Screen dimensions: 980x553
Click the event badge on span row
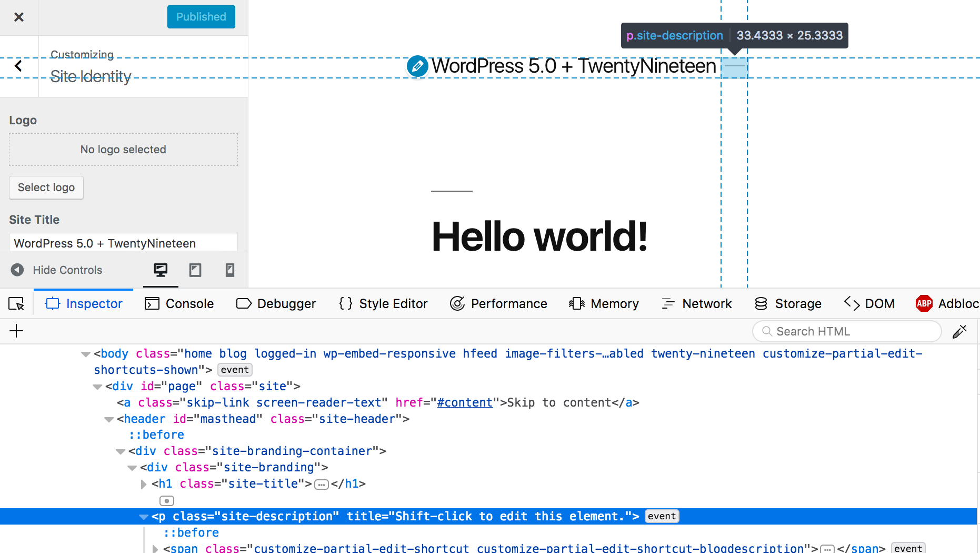pyautogui.click(x=908, y=548)
